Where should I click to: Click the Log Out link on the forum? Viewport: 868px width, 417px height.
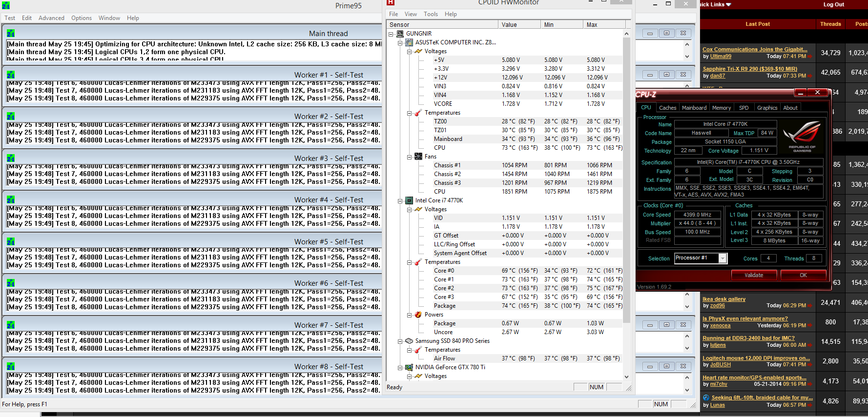tap(833, 4)
